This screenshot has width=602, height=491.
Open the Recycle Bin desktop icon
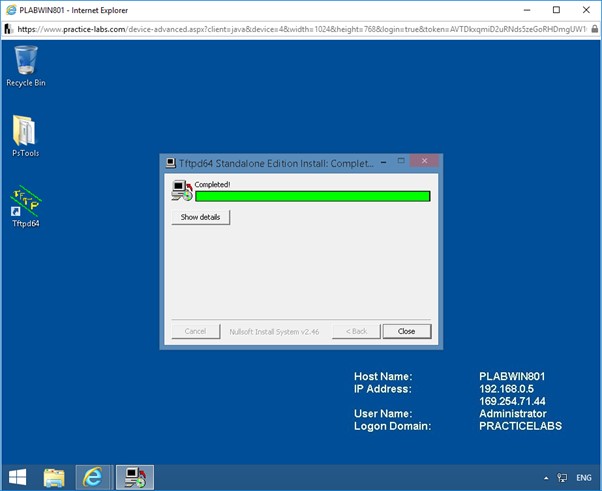(26, 66)
